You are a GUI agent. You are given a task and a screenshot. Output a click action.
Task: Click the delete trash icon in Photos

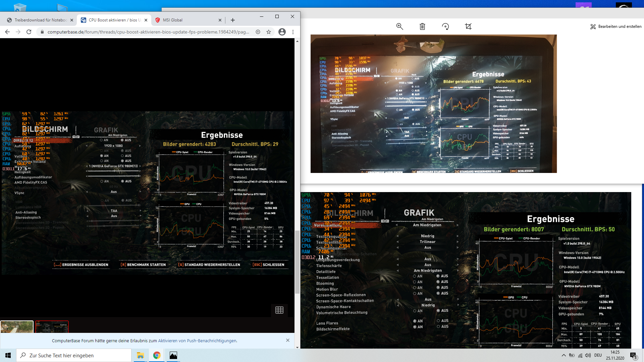(x=422, y=26)
